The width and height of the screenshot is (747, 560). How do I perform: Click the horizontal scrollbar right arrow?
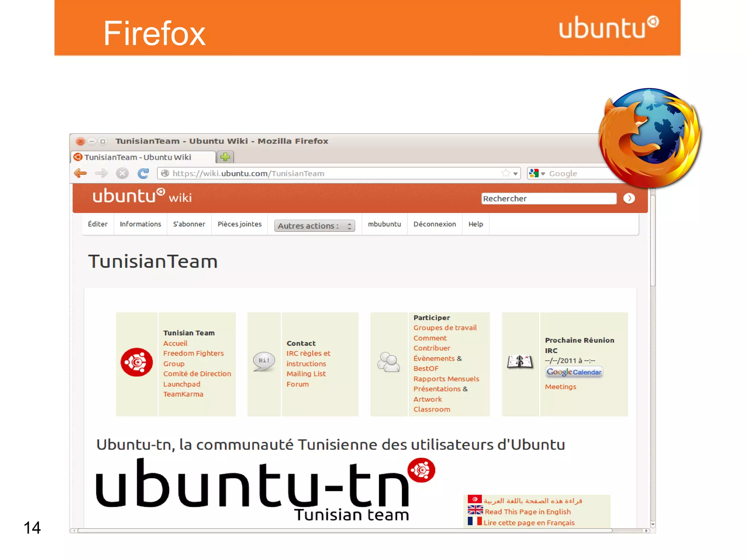647,530
